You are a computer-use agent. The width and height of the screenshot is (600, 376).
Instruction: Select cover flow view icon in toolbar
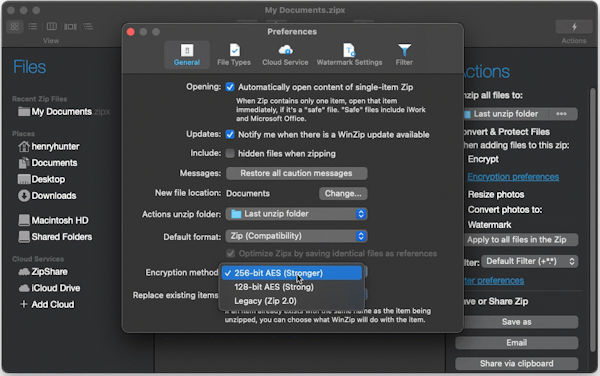click(x=70, y=26)
